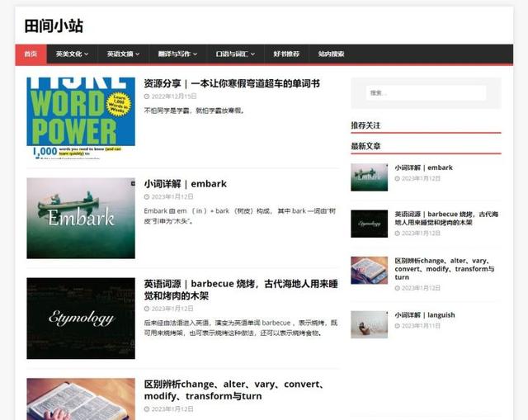Expand the 翻译与写作 dropdown chevron
Screen dimensions: 528x420
point(196,54)
